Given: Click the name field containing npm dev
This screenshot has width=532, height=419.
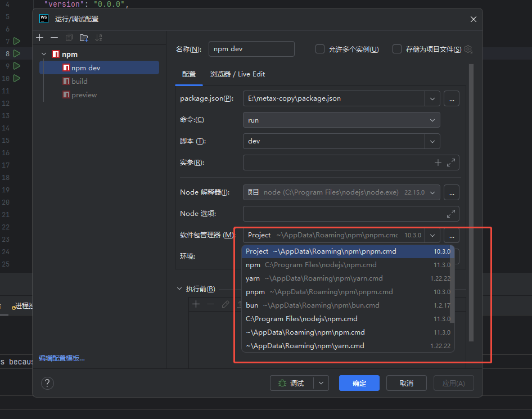Looking at the screenshot, I should coord(251,49).
